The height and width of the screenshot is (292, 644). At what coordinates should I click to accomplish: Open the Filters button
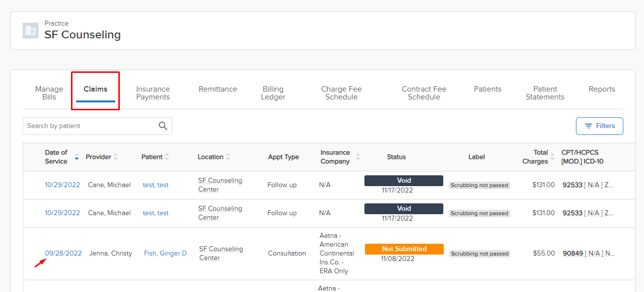click(x=599, y=126)
